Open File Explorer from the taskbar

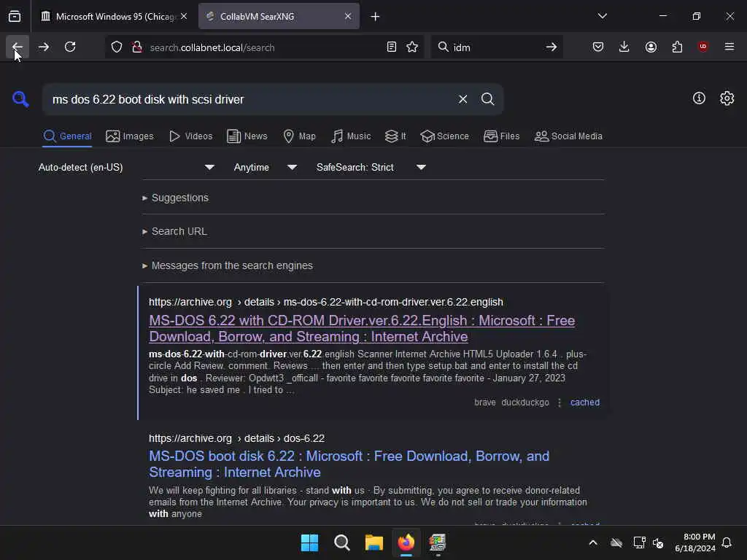click(374, 542)
